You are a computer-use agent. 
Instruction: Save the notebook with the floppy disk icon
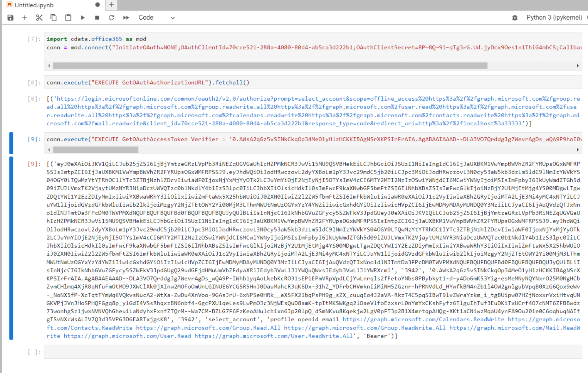pyautogui.click(x=10, y=18)
